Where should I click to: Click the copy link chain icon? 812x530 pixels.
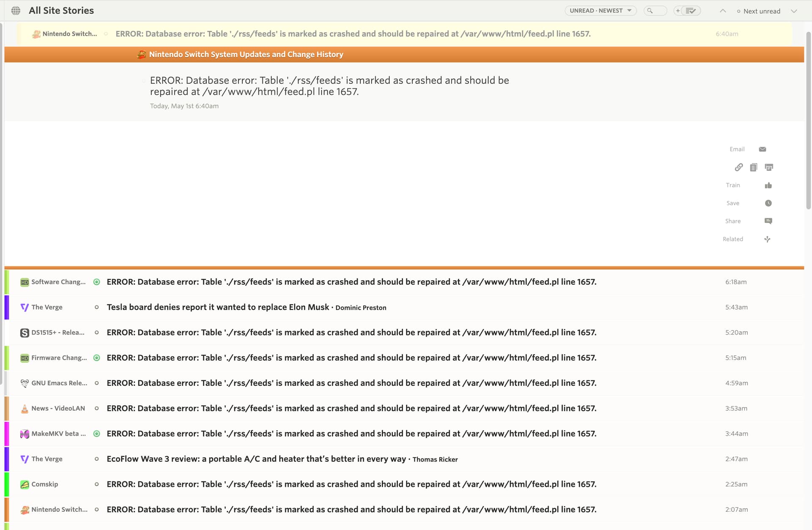(739, 167)
